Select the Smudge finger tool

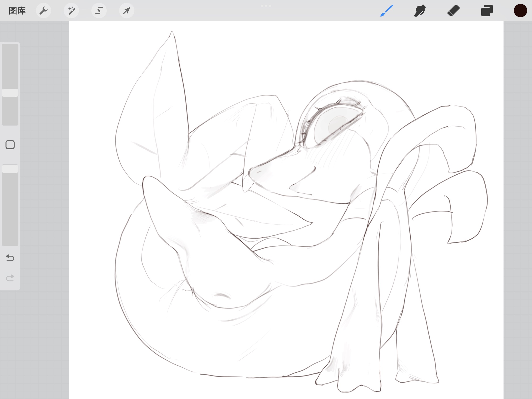(x=420, y=11)
